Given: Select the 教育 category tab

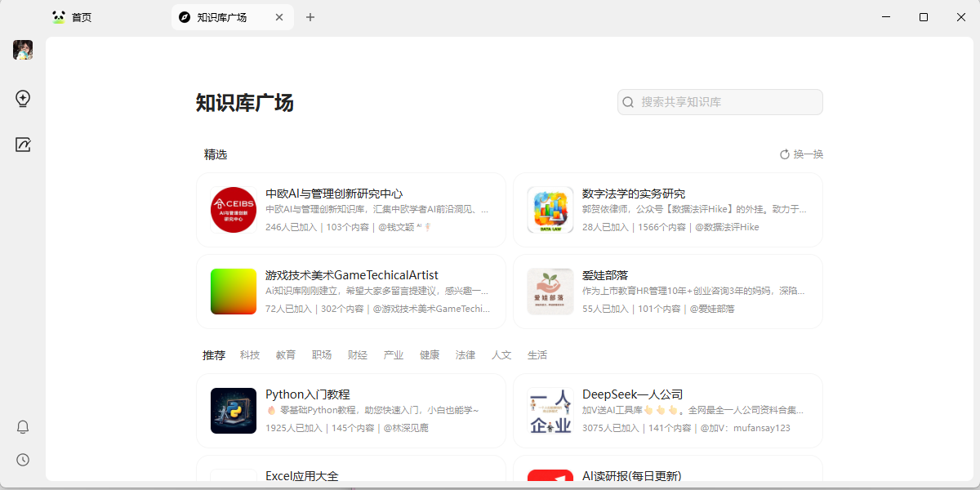Looking at the screenshot, I should pyautogui.click(x=286, y=355).
